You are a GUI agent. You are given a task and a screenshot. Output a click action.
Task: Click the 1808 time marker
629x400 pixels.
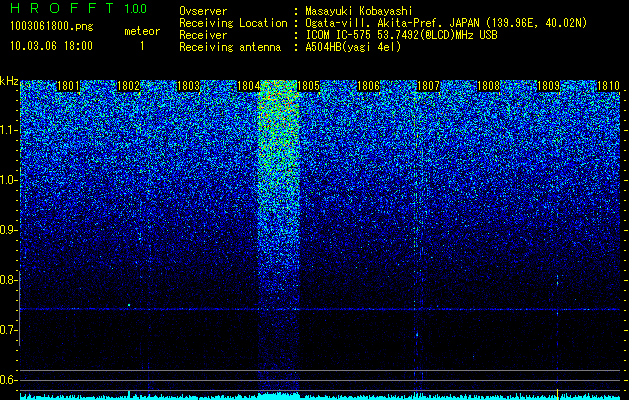489,86
